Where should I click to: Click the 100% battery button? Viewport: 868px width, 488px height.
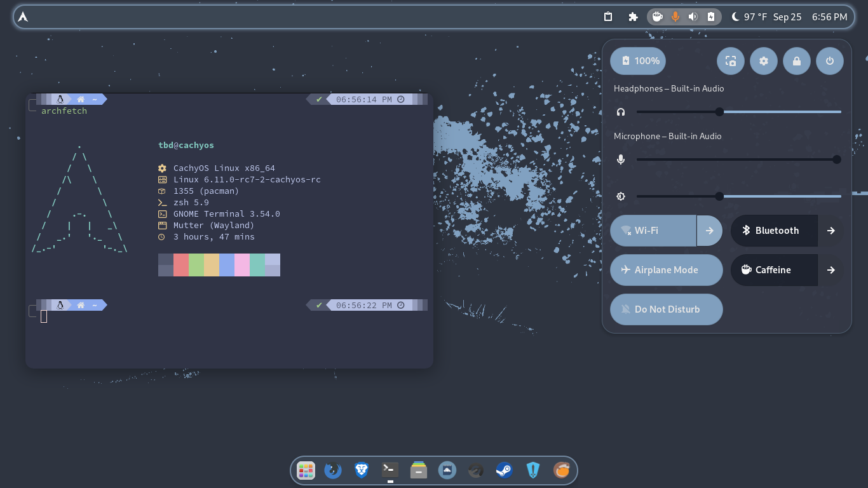(637, 60)
